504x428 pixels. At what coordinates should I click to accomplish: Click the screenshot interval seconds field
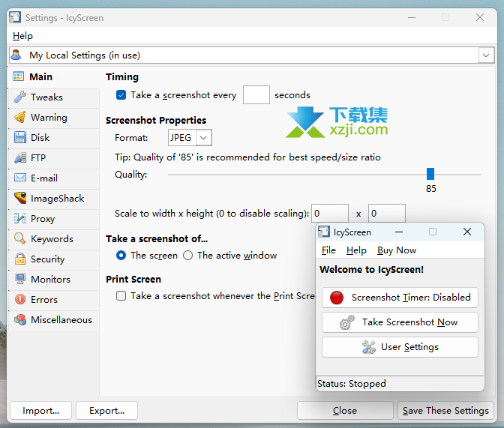pyautogui.click(x=256, y=94)
